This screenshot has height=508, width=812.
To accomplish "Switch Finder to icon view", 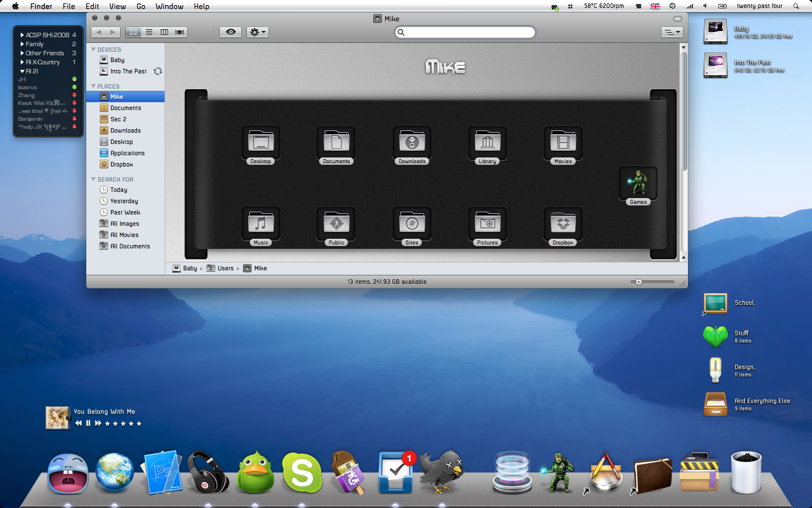I will pos(134,32).
